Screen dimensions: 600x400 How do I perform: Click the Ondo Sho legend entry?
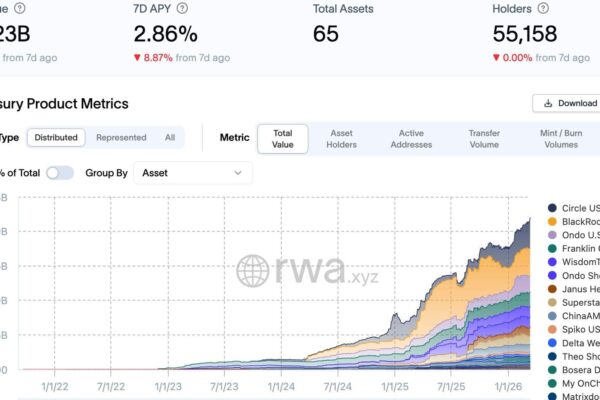coord(578,275)
